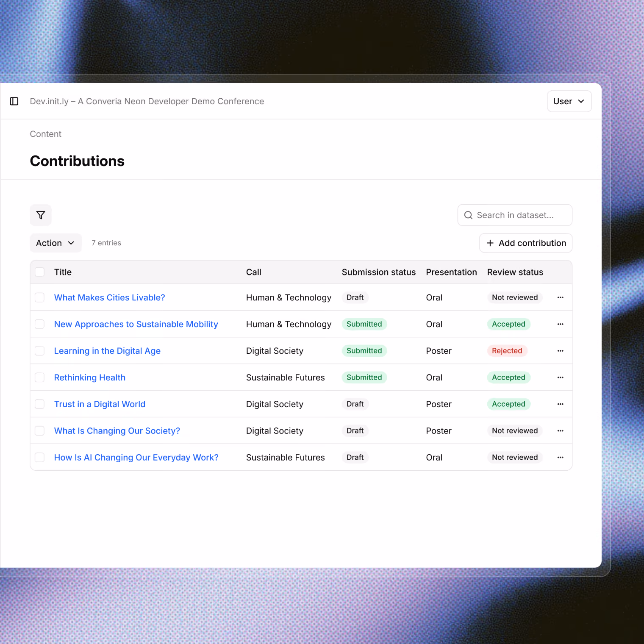Open row menu for How Is AI Changing row
This screenshot has width=644, height=644.
(560, 458)
